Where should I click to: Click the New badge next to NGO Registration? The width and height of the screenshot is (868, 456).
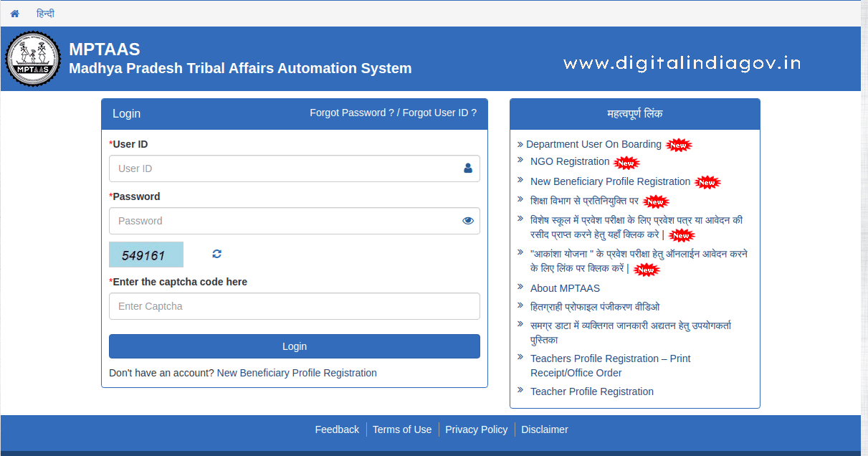(626, 163)
